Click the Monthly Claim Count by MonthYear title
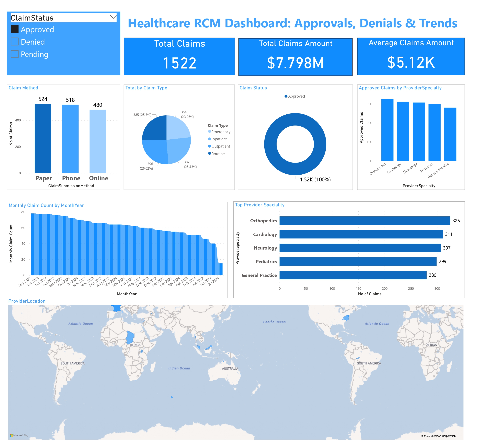This screenshot has height=448, width=477. click(46, 205)
